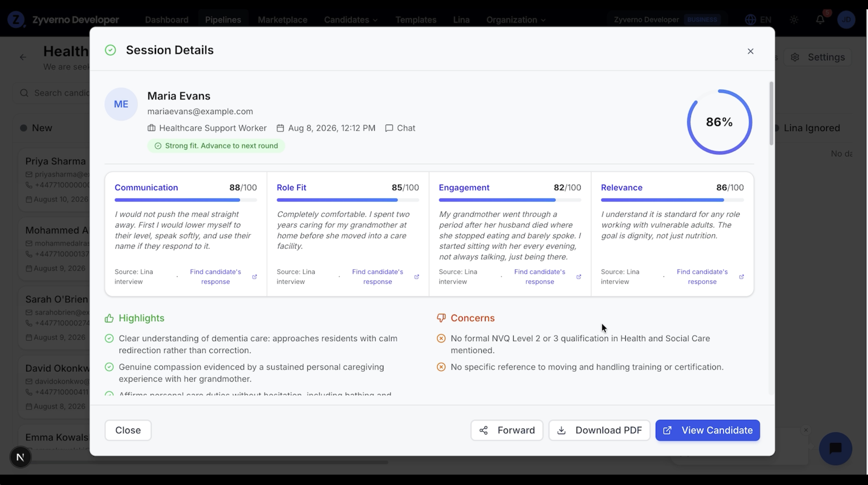Click the briefcase icon by Healthcare Support Worker

[151, 128]
